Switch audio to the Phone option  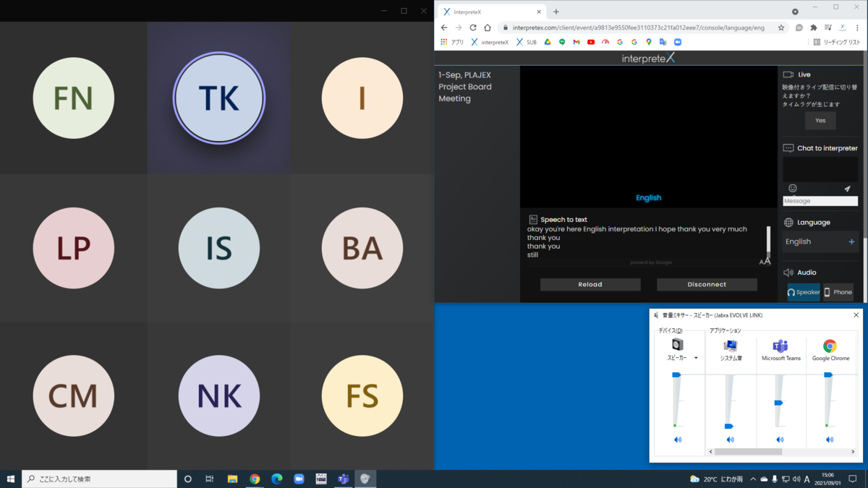point(838,292)
